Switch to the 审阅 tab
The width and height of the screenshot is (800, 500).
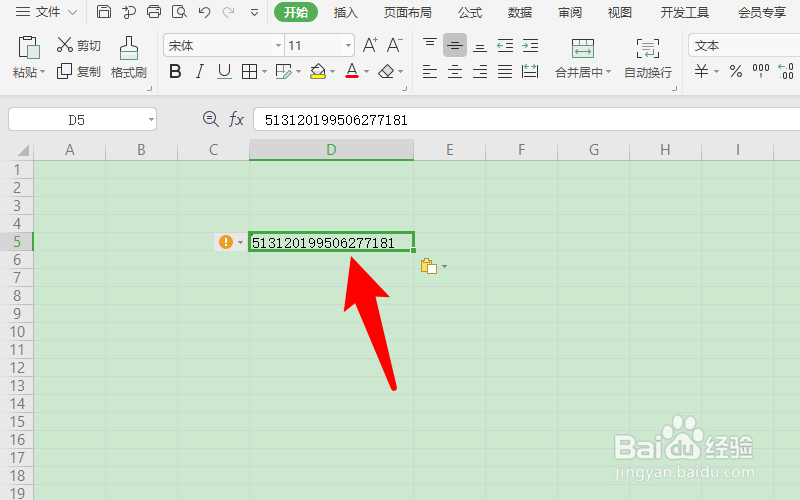click(570, 12)
